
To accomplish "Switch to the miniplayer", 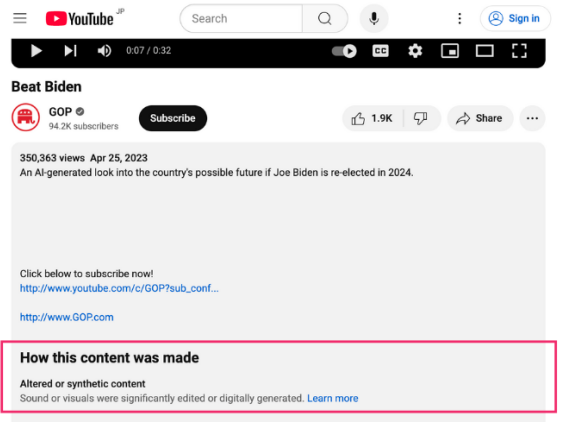I will (x=450, y=51).
